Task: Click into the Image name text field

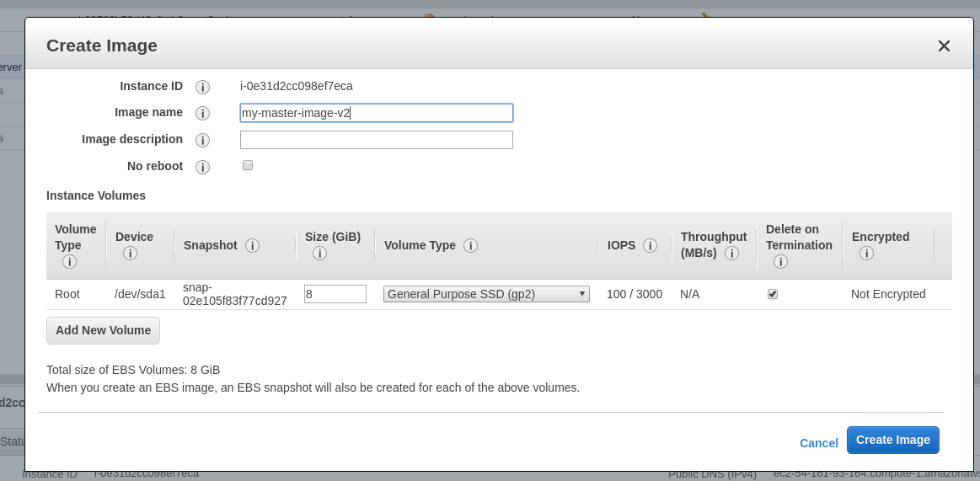Action: coord(376,113)
